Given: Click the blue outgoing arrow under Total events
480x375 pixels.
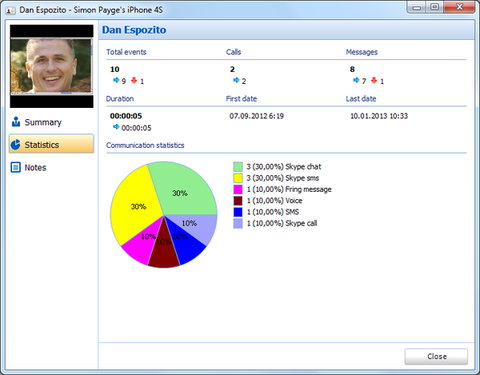Looking at the screenshot, I should [116, 80].
